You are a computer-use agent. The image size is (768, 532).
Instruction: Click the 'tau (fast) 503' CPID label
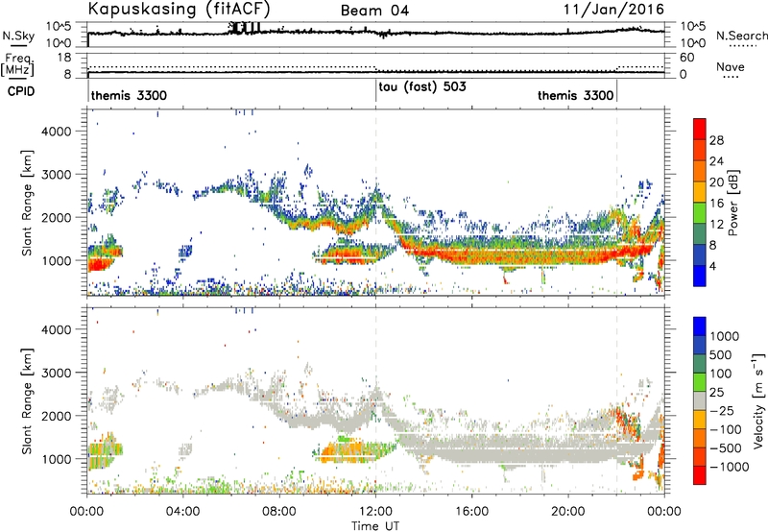[422, 86]
